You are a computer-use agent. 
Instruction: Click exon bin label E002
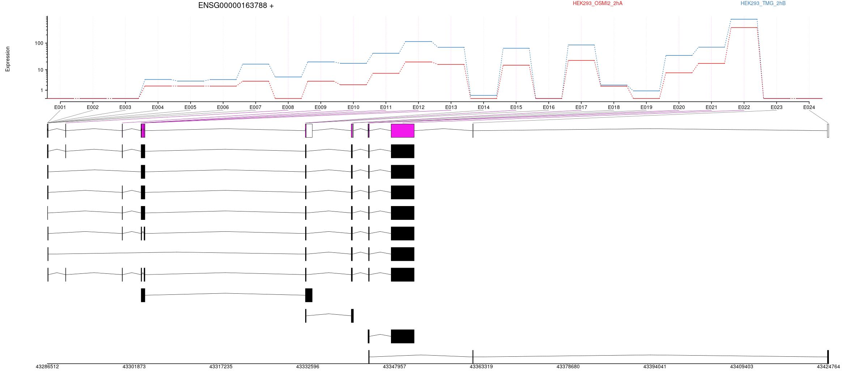93,107
